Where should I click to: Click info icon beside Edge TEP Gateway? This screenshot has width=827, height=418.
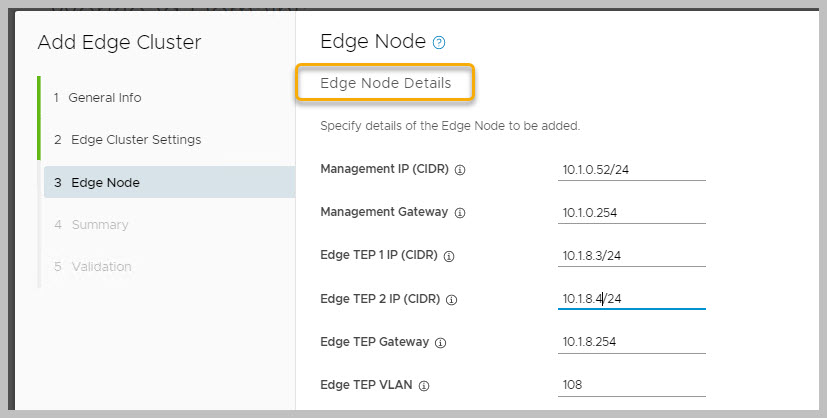tap(441, 342)
